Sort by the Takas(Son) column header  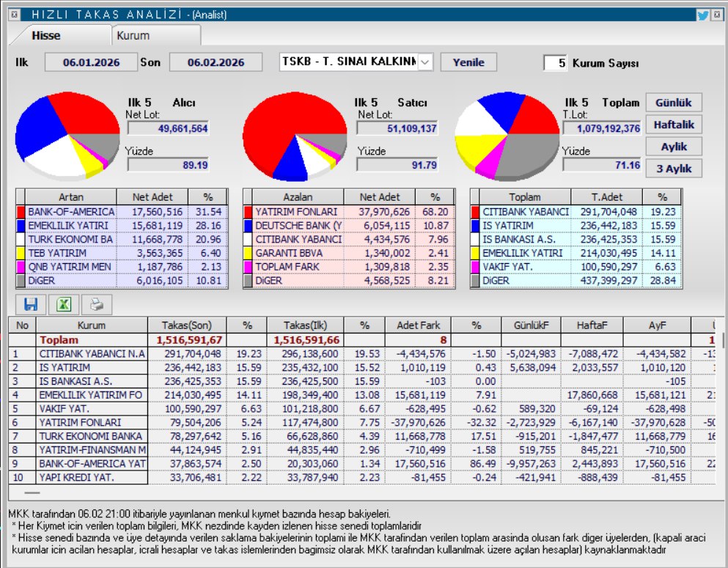[x=187, y=325]
